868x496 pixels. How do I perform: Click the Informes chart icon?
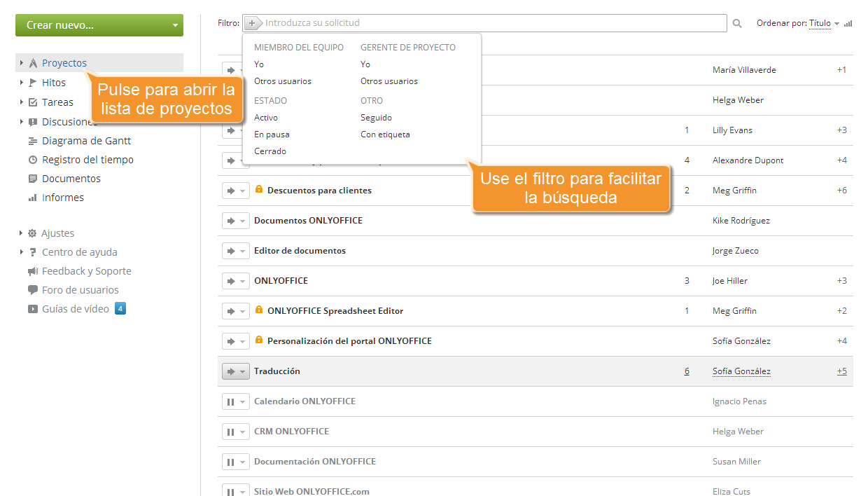[x=33, y=198]
